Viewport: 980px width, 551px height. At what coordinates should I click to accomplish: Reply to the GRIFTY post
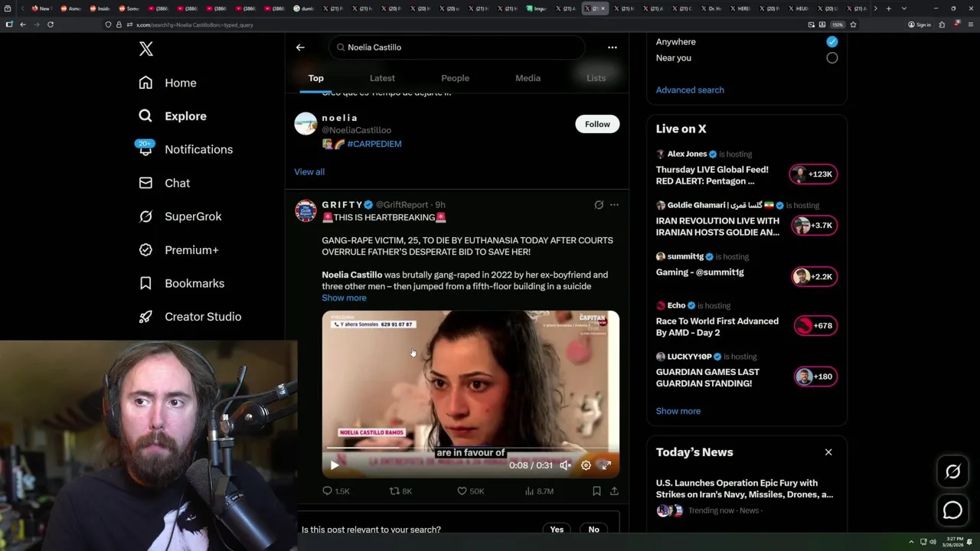(335, 491)
